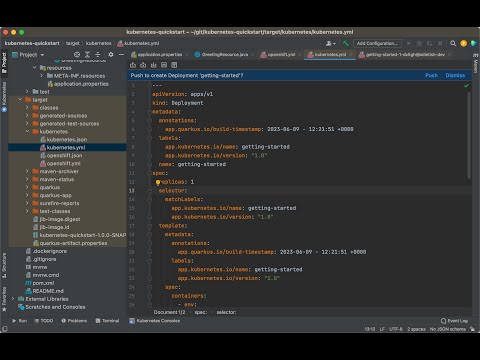Expand the External Libraries node

13,299
